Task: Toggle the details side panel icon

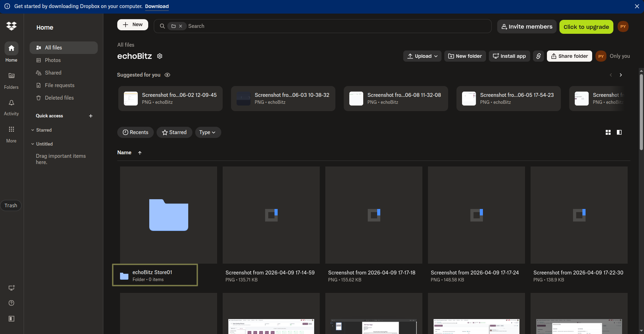Action: pos(619,132)
